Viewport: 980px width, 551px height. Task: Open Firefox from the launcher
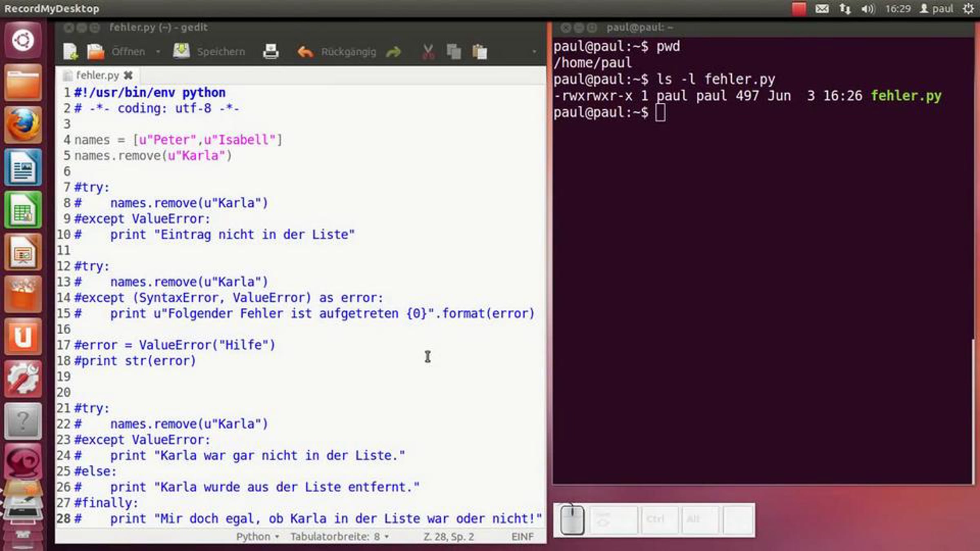point(23,124)
